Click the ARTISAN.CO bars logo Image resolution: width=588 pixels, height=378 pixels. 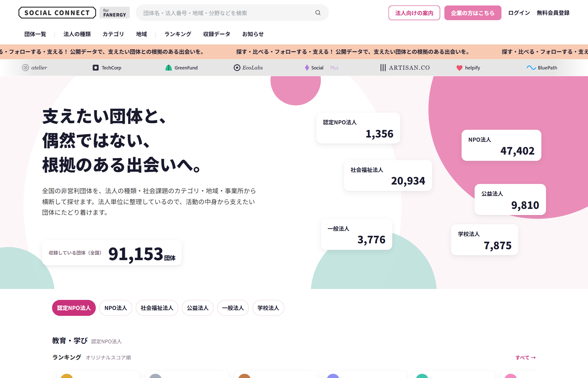click(x=383, y=68)
